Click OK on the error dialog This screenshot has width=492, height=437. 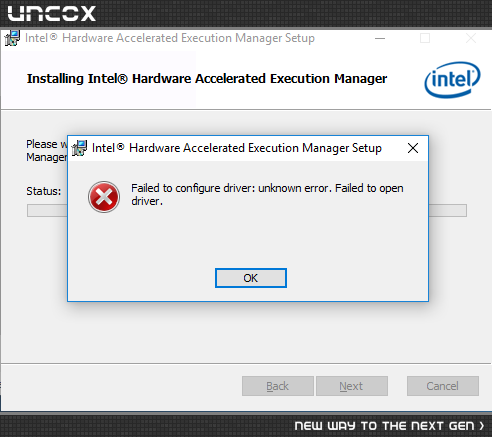pos(251,278)
